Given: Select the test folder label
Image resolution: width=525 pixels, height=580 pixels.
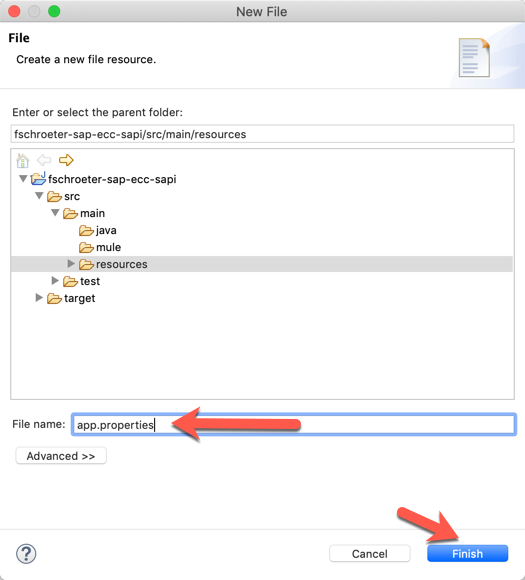Looking at the screenshot, I should tap(90, 281).
